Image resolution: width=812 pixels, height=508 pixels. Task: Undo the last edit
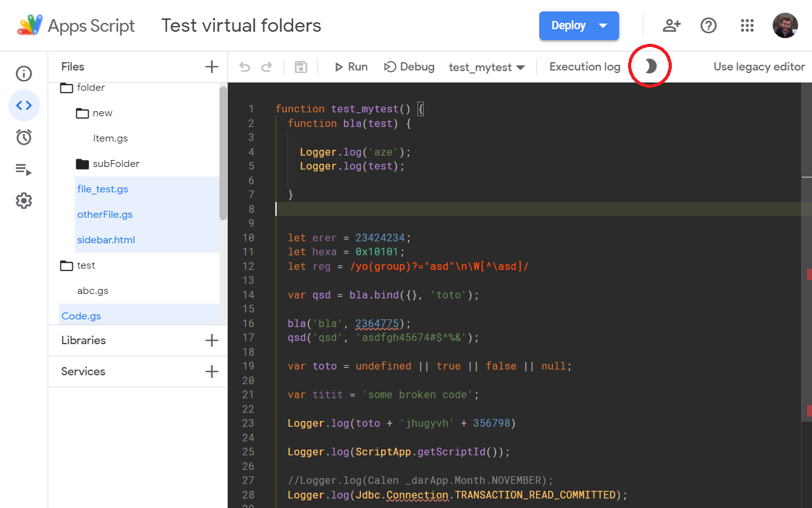[x=244, y=66]
